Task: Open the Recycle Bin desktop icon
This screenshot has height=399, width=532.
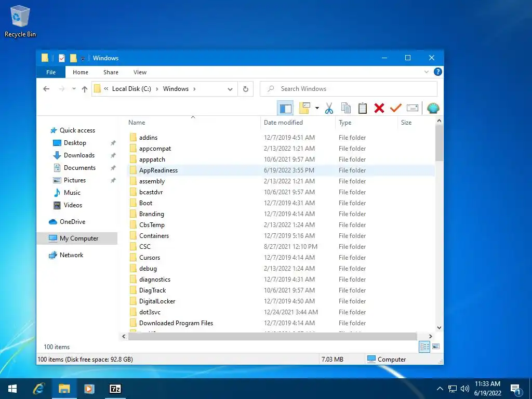Action: click(20, 21)
